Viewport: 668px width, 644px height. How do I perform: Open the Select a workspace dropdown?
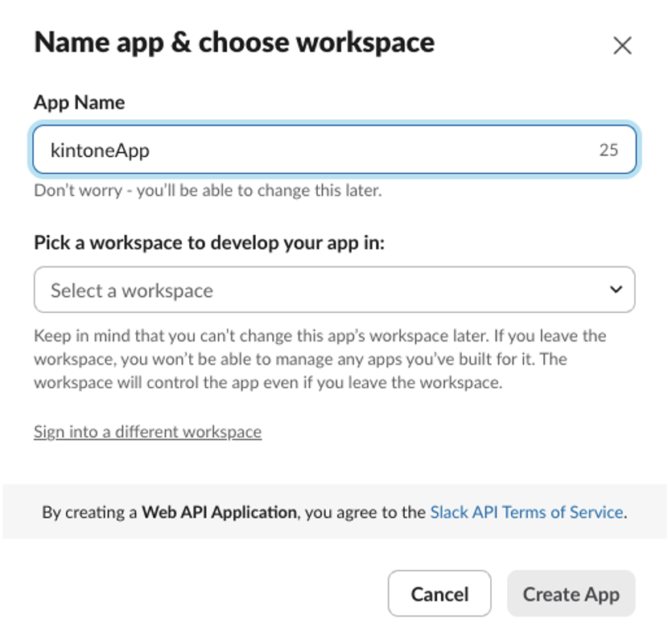point(335,289)
